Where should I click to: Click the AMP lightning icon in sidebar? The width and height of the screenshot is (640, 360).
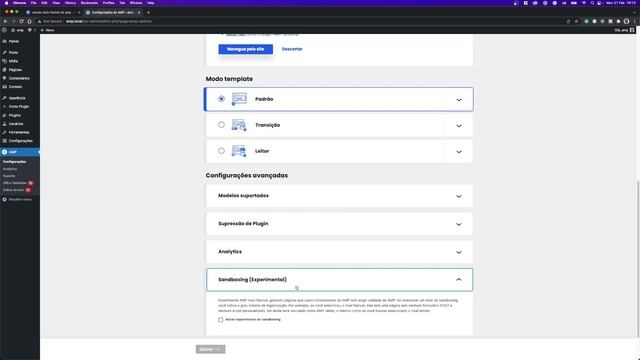click(x=4, y=152)
